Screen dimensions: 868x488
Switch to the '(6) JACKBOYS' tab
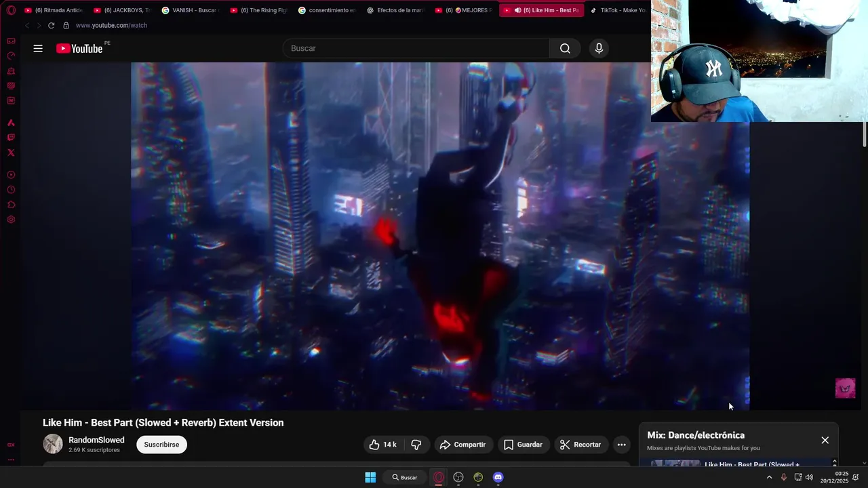[x=122, y=10]
